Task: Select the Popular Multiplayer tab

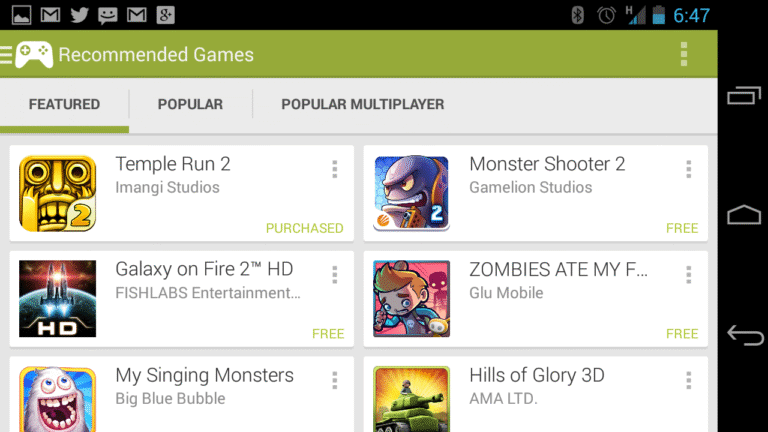Action: click(362, 104)
